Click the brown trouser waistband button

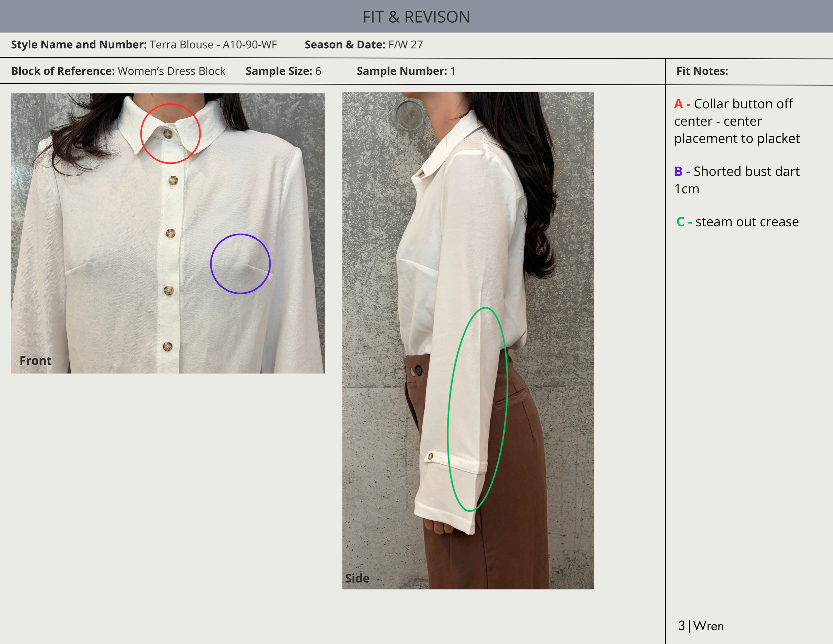pyautogui.click(x=418, y=370)
